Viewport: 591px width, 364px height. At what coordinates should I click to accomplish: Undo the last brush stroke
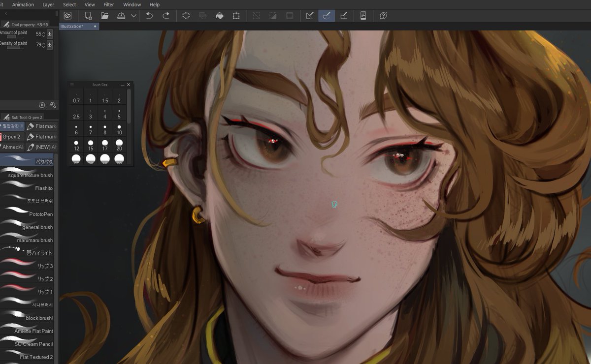149,16
